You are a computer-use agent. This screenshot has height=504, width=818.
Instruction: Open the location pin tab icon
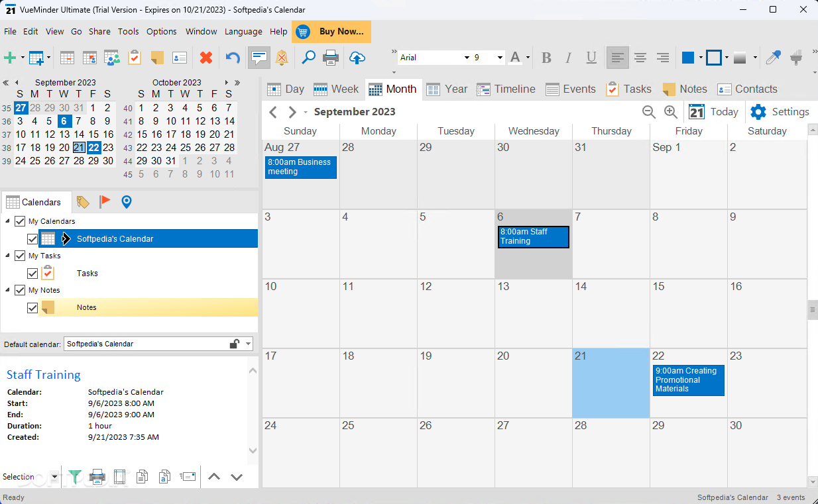[127, 202]
